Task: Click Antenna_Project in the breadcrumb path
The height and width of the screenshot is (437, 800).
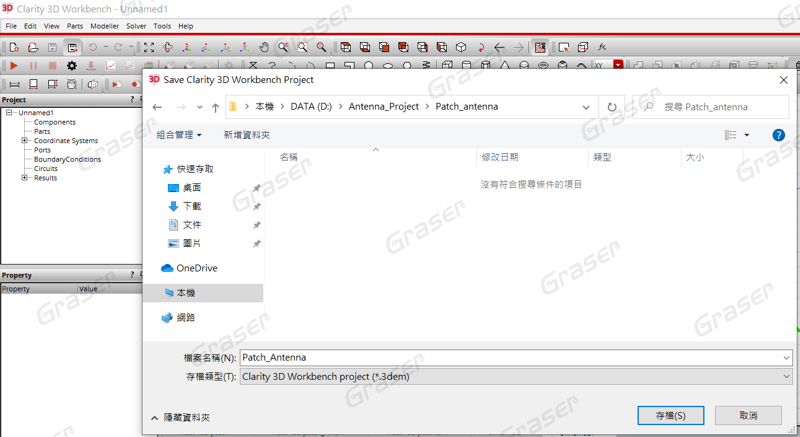Action: coord(384,107)
